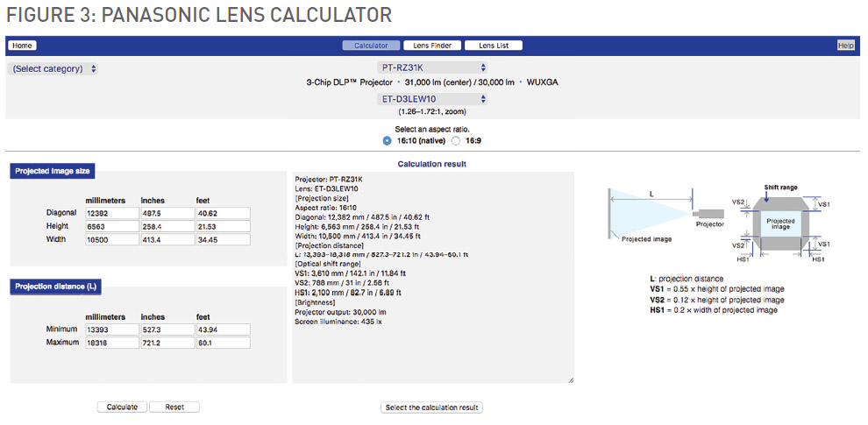
Task: Open the Lens Finder tab
Action: 431,46
